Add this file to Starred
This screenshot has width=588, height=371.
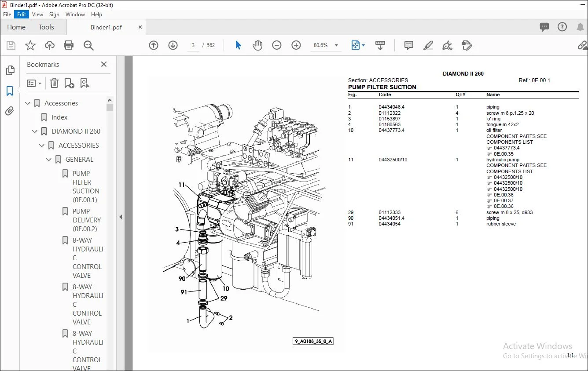pos(30,45)
